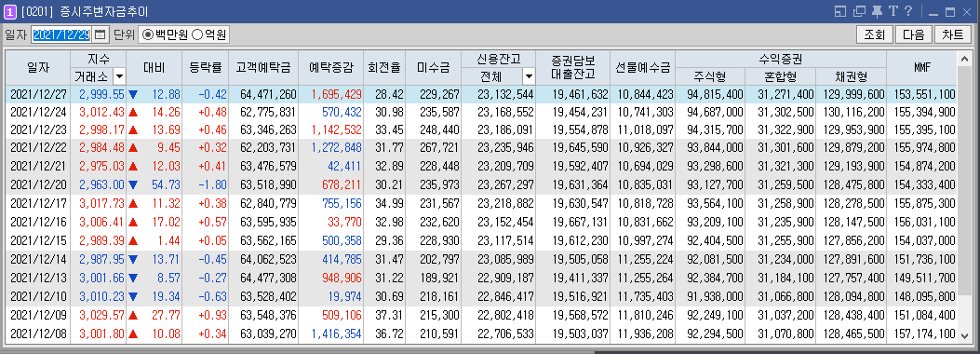980x354 pixels.
Task: Click the 일자 column header
Action: click(37, 68)
